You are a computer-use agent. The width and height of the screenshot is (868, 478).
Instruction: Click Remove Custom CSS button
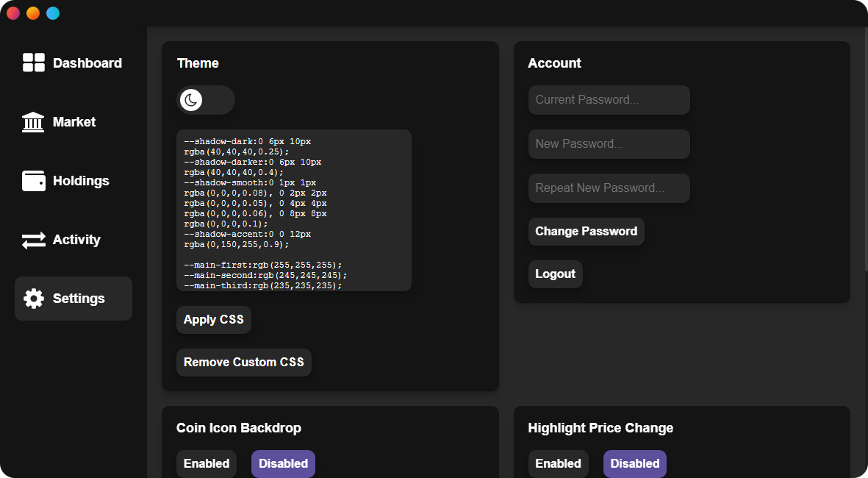pos(244,363)
